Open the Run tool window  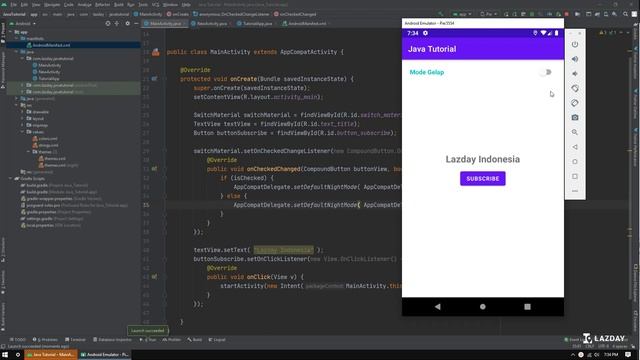(x=148, y=340)
